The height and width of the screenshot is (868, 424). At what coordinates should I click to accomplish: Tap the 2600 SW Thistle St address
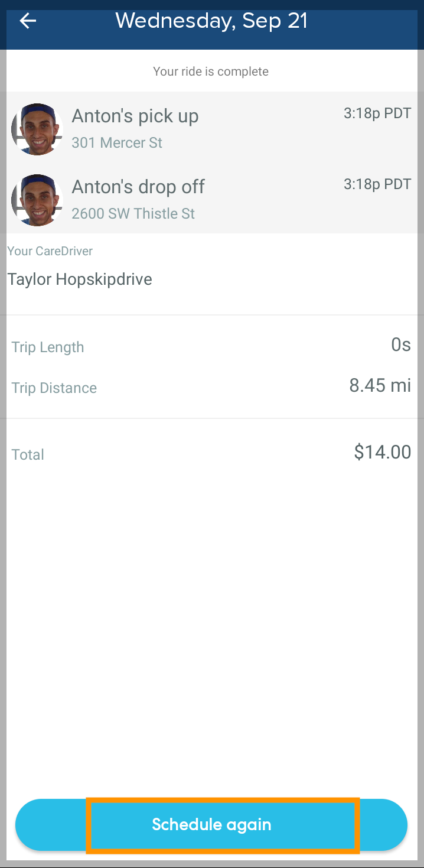coord(133,214)
